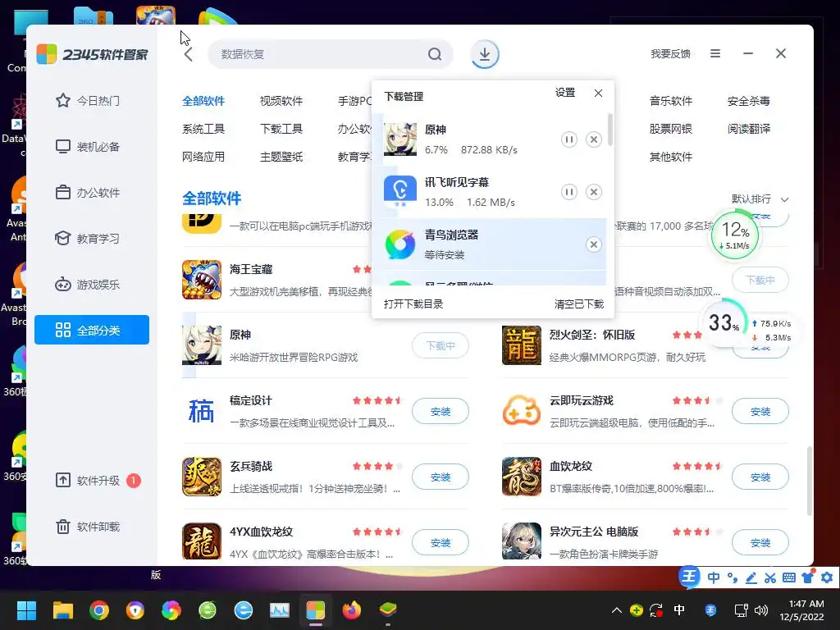Click the download manager scrollbar

click(610, 130)
